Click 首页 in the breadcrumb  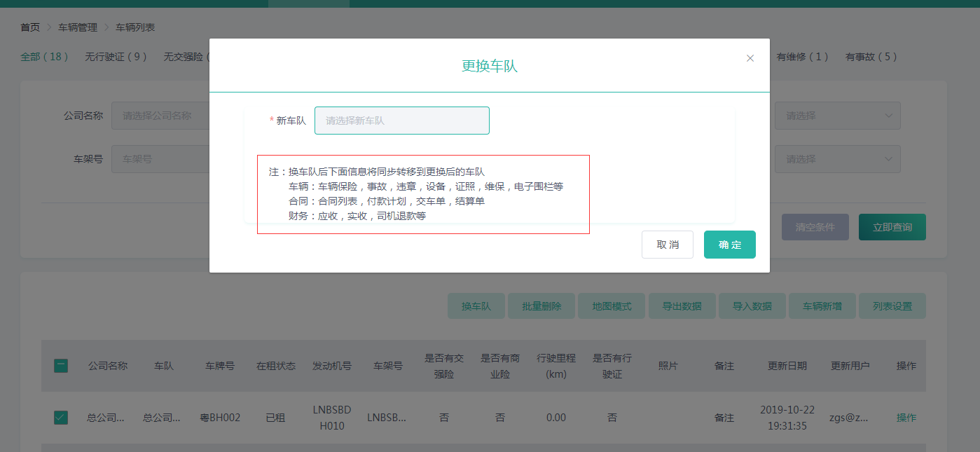pos(30,27)
